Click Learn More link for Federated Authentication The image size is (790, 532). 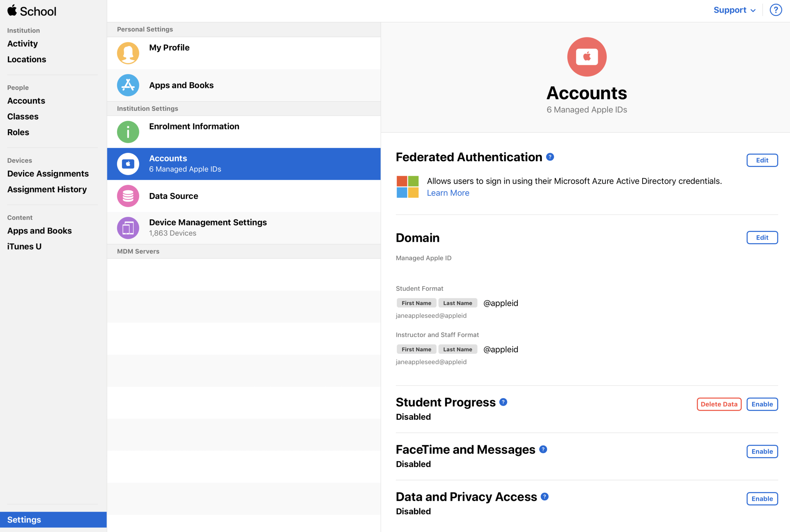[447, 192]
